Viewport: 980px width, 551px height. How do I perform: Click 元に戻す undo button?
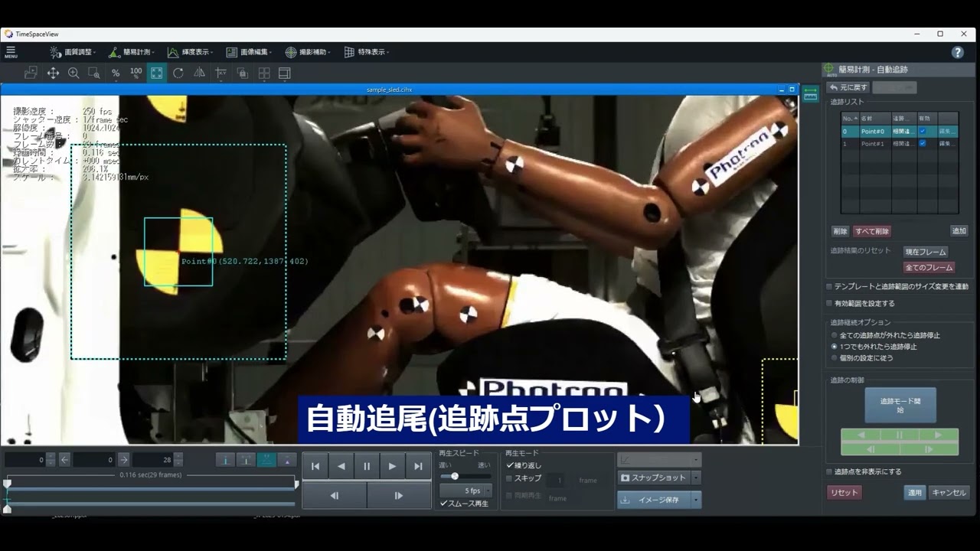848,87
